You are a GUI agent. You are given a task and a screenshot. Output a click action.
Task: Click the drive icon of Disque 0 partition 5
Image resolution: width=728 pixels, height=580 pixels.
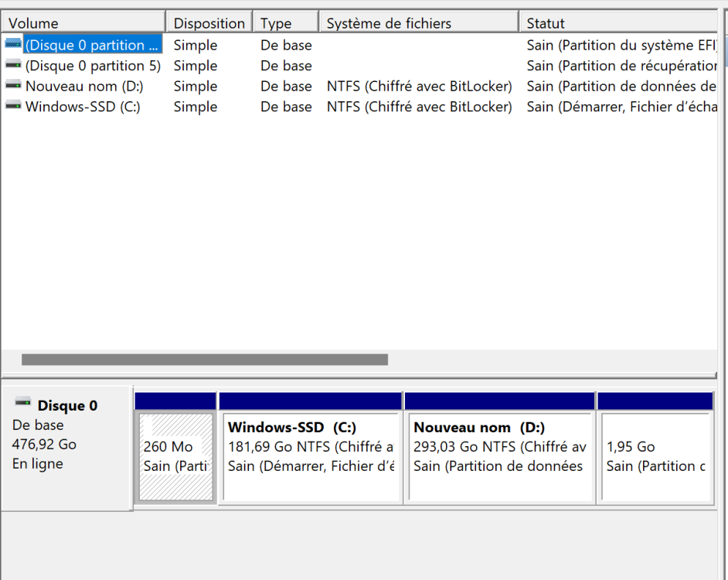[x=12, y=65]
